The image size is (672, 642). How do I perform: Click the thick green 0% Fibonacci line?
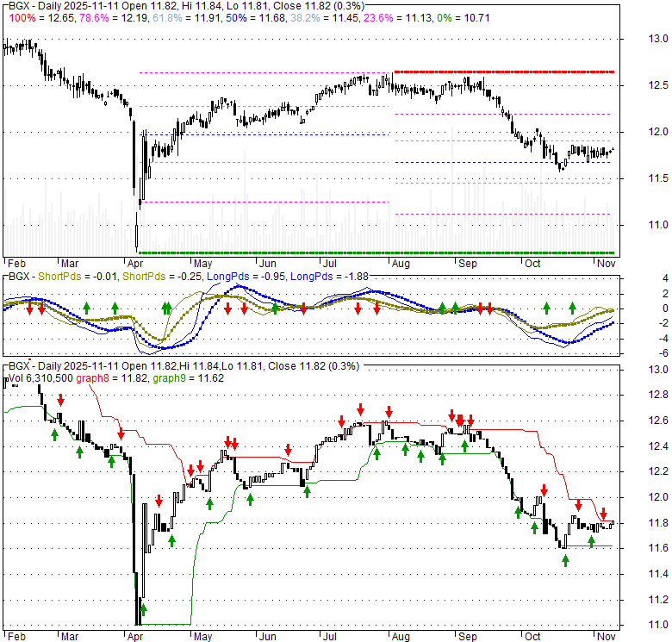pyautogui.click(x=376, y=252)
